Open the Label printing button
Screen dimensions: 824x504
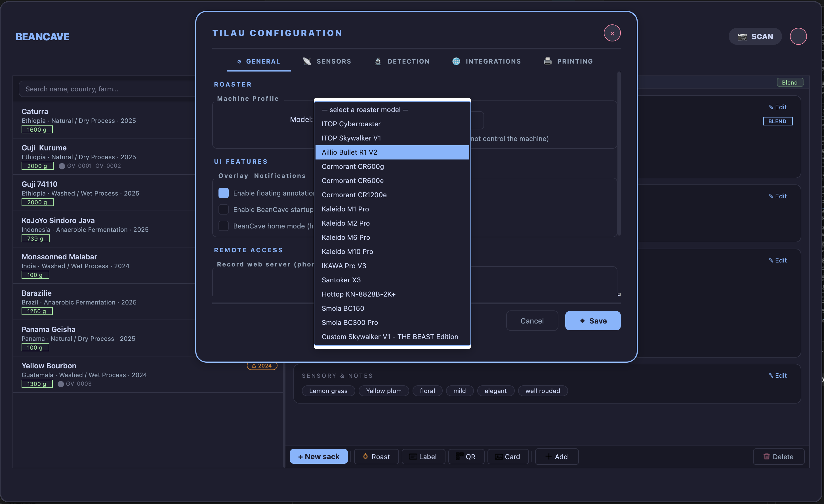coord(423,457)
